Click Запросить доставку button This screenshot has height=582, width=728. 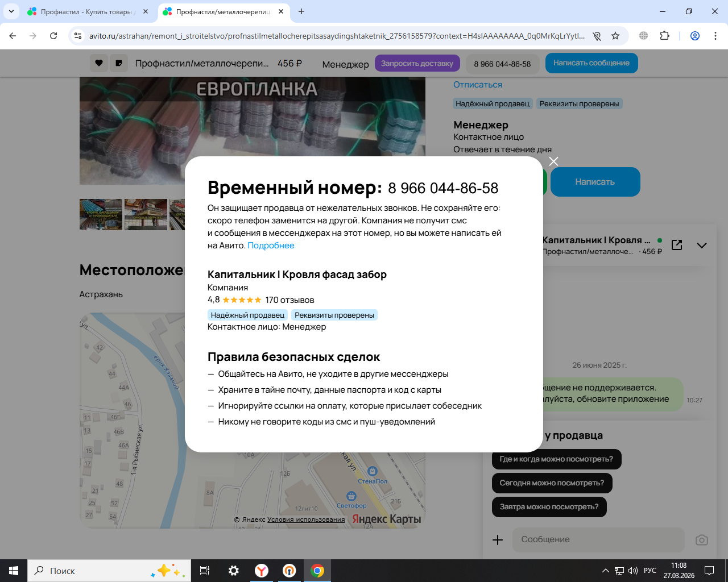417,63
